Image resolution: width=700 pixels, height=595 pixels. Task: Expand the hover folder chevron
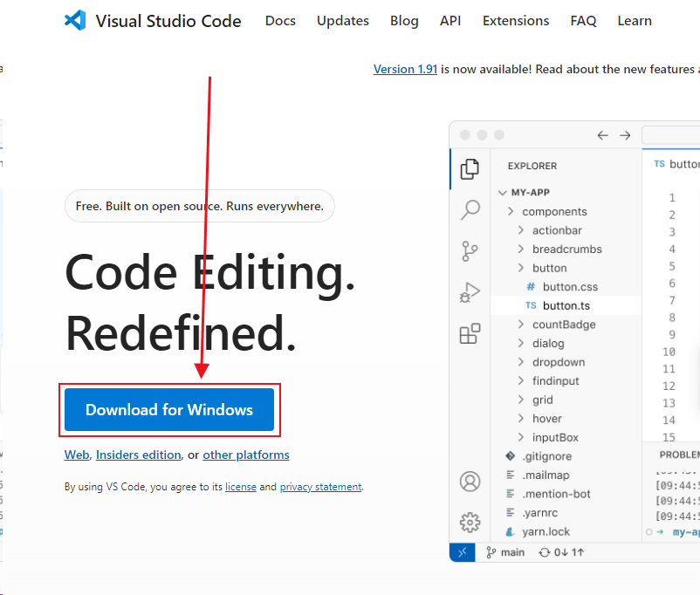click(520, 418)
